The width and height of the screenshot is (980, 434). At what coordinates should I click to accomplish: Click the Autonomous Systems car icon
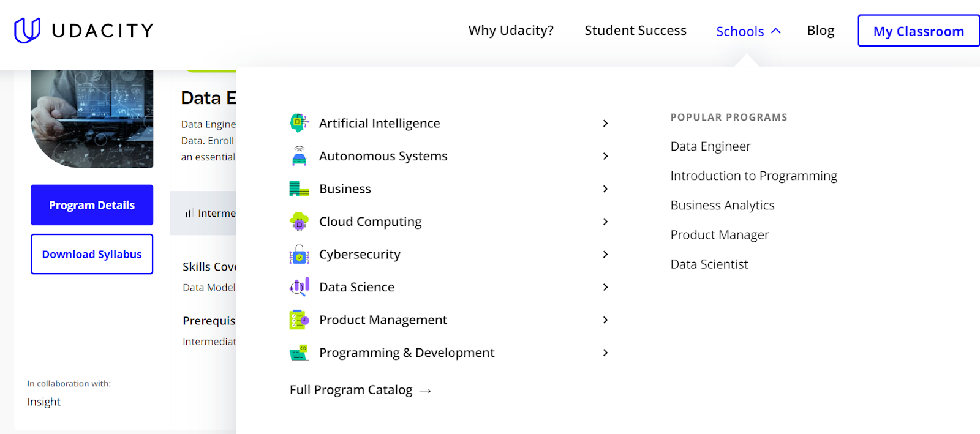299,156
